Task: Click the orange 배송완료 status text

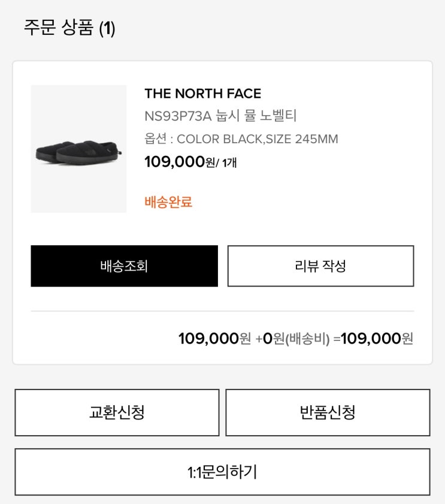Action: (x=168, y=201)
